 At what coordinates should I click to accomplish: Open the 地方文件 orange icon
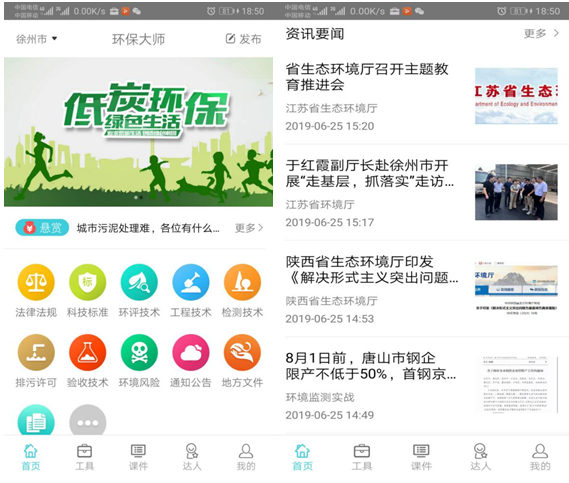pyautogui.click(x=242, y=352)
